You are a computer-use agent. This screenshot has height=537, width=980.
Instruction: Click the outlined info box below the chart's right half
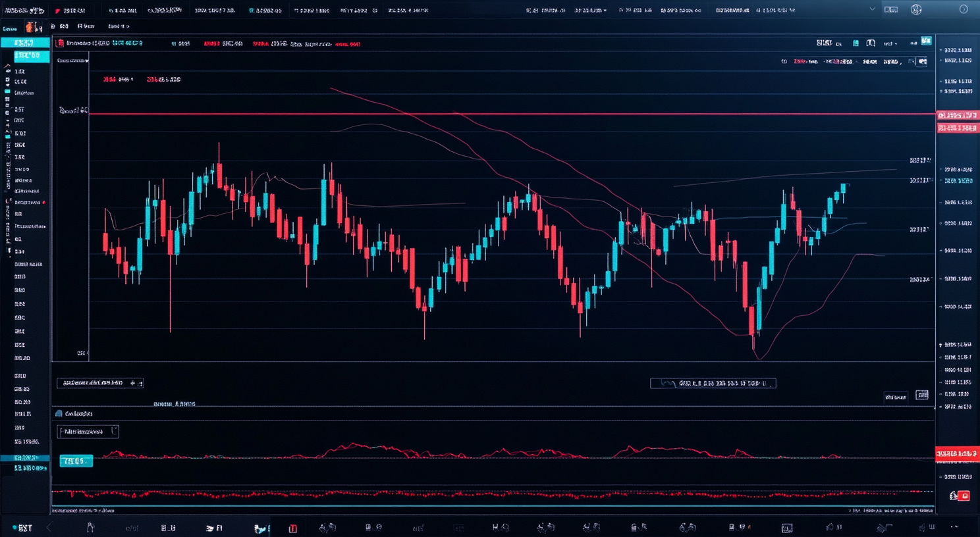(x=713, y=383)
